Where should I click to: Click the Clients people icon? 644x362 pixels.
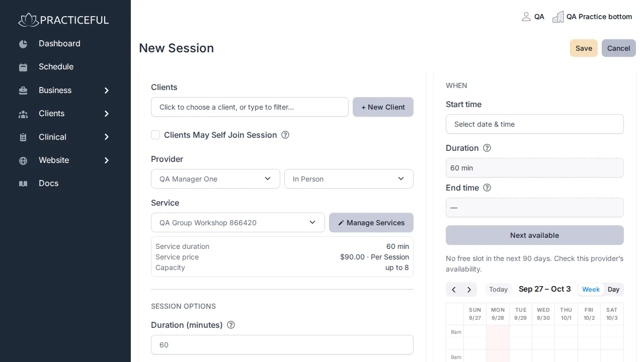pos(23,114)
